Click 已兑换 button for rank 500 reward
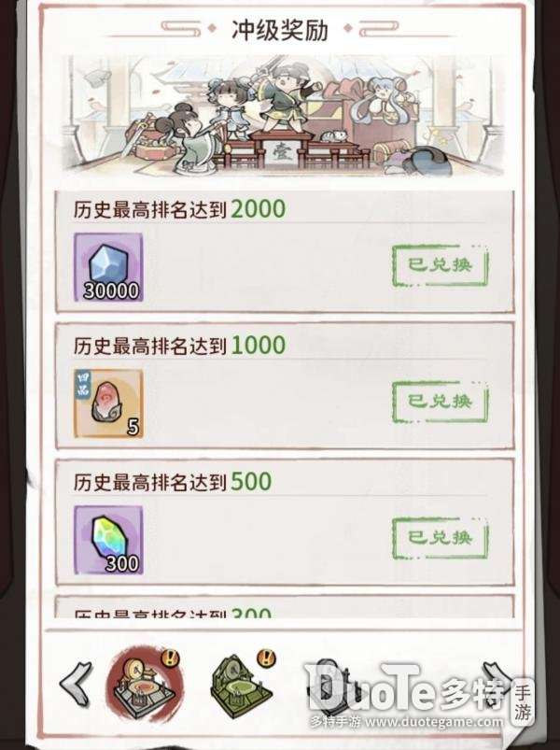The width and height of the screenshot is (560, 750). 441,538
